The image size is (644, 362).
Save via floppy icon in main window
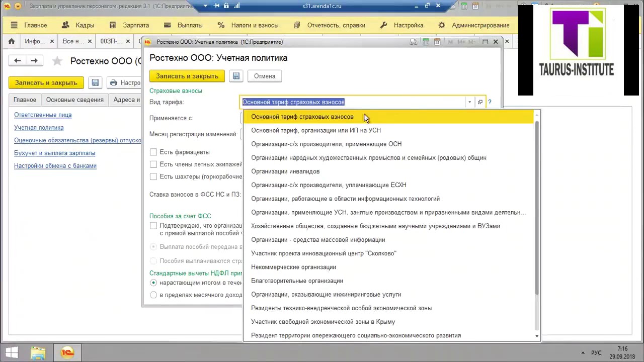[95, 82]
